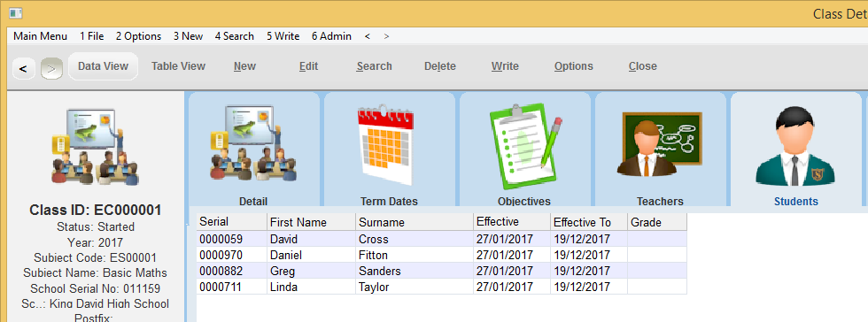Click Subject Code: ES00001 text

click(x=96, y=257)
